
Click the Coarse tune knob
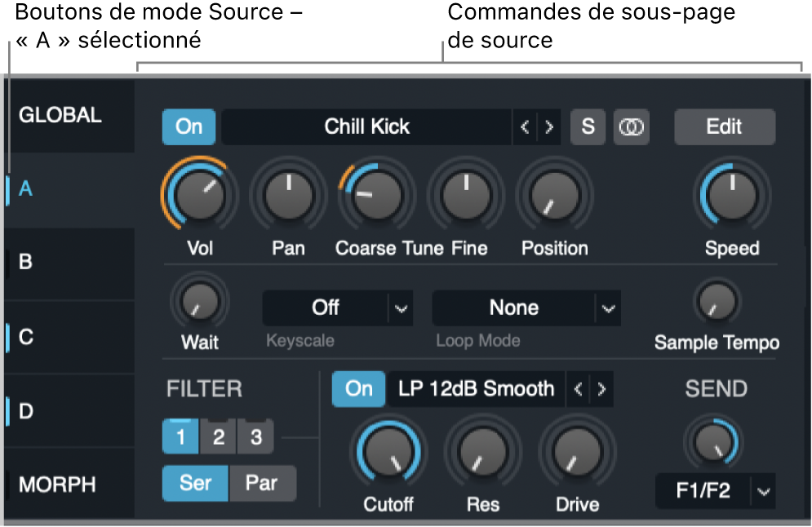pyautogui.click(x=377, y=196)
